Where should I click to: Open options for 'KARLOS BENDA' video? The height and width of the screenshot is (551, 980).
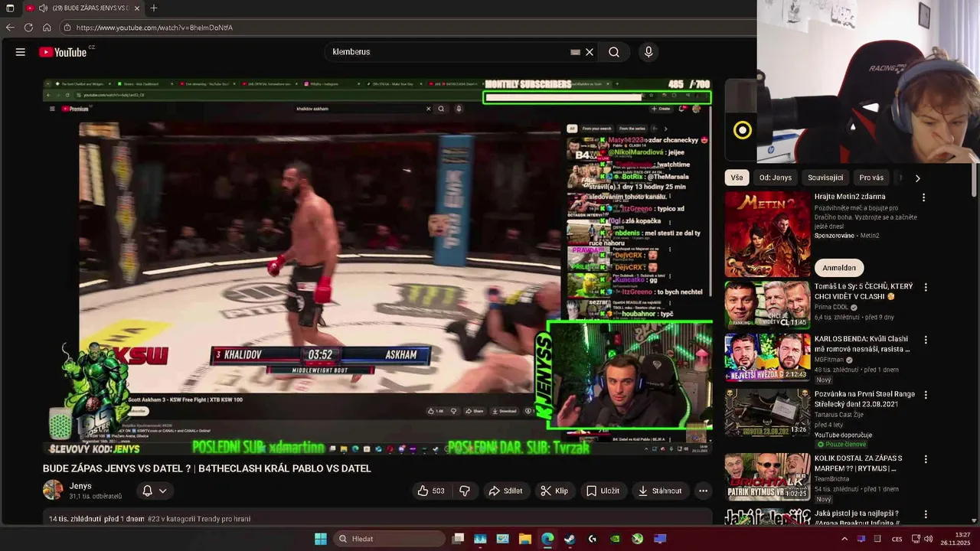tap(926, 340)
